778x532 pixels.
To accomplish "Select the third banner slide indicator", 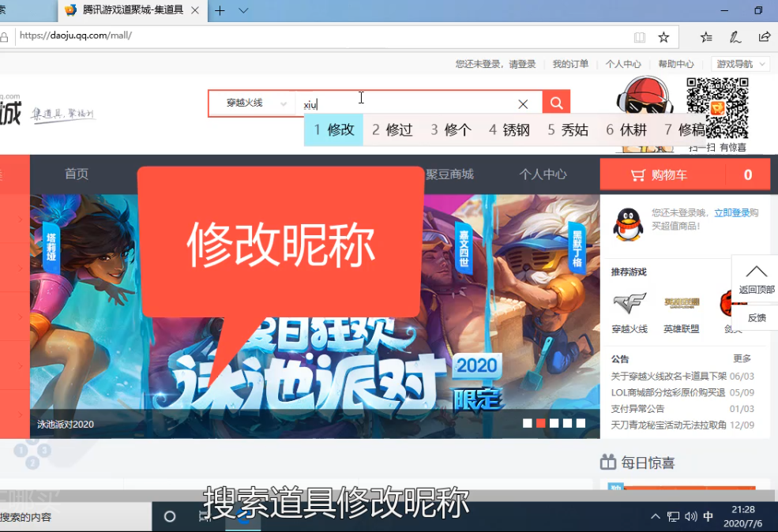I will [554, 423].
